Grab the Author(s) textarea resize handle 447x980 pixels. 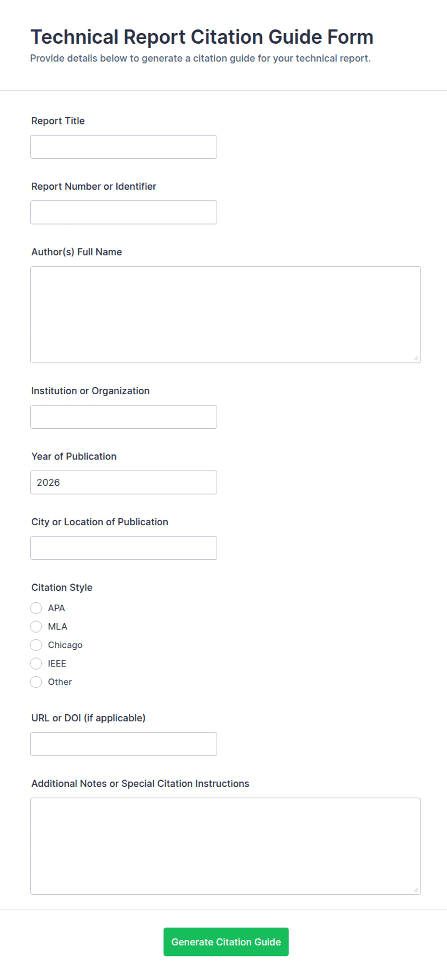tap(416, 358)
